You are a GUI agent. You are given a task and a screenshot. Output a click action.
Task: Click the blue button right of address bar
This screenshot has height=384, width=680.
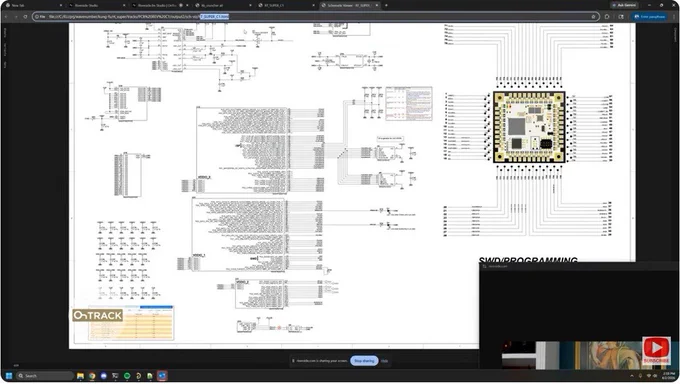coord(649,16)
